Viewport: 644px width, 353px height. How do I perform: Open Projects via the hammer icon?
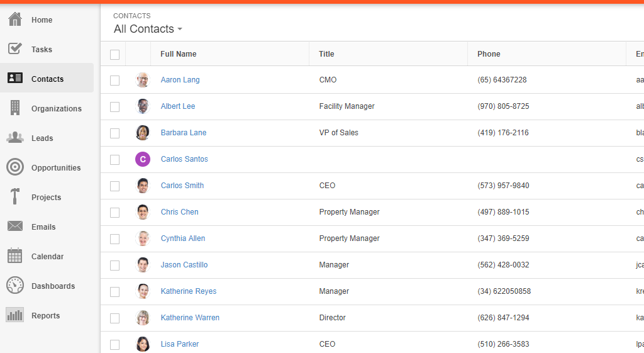point(15,197)
